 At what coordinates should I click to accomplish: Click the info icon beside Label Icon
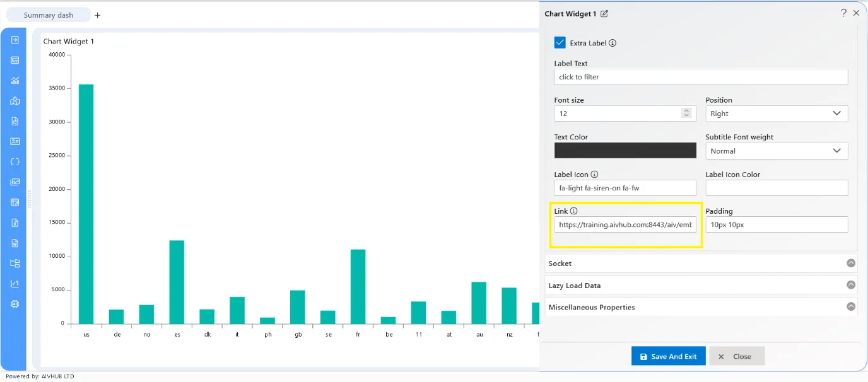tap(594, 175)
